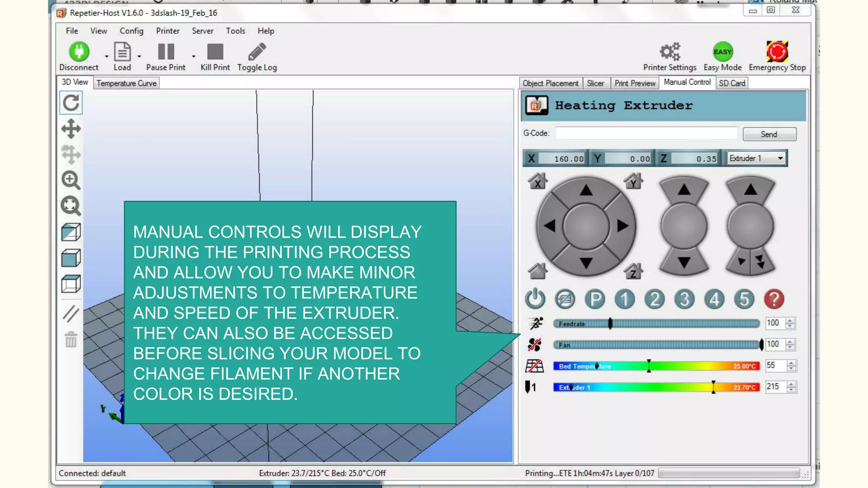Switch to Easy Mode

[x=723, y=52]
